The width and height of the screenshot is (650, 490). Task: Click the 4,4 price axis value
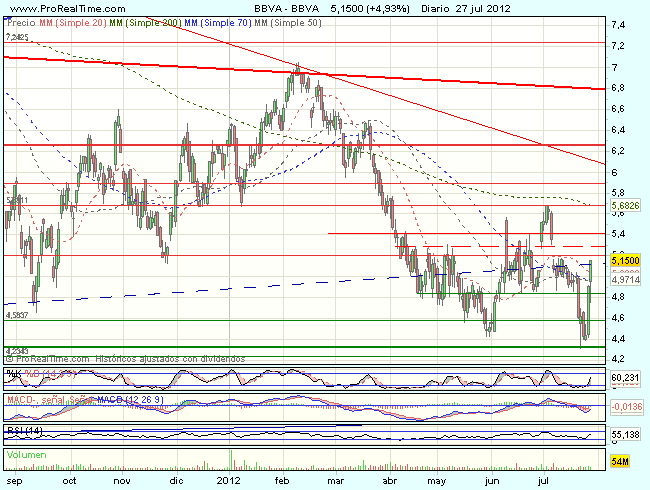coord(617,339)
